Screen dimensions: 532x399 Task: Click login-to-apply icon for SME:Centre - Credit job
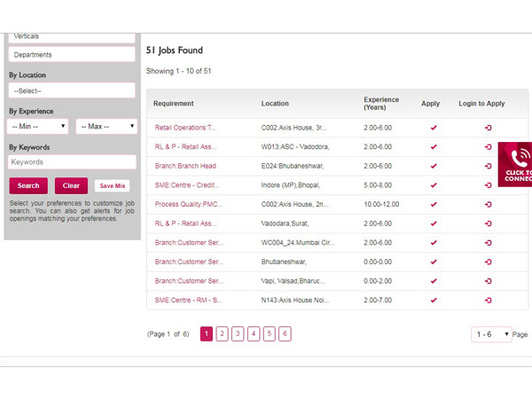click(488, 185)
